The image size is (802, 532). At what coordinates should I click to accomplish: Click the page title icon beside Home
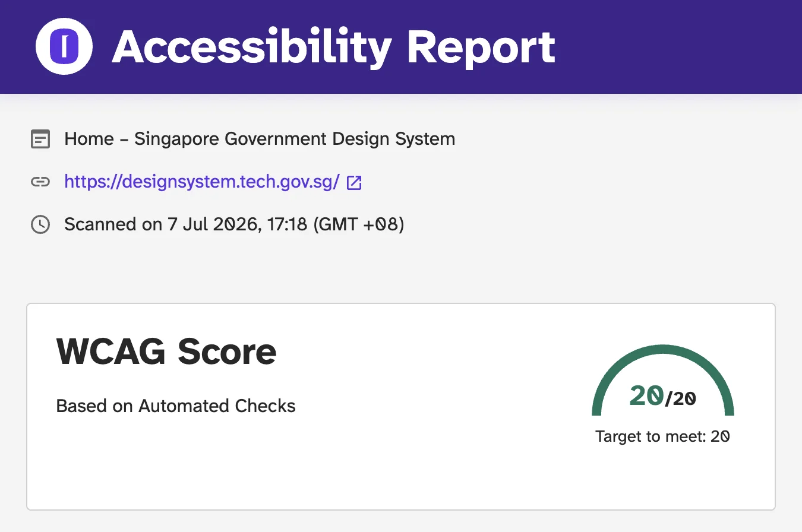coord(40,140)
